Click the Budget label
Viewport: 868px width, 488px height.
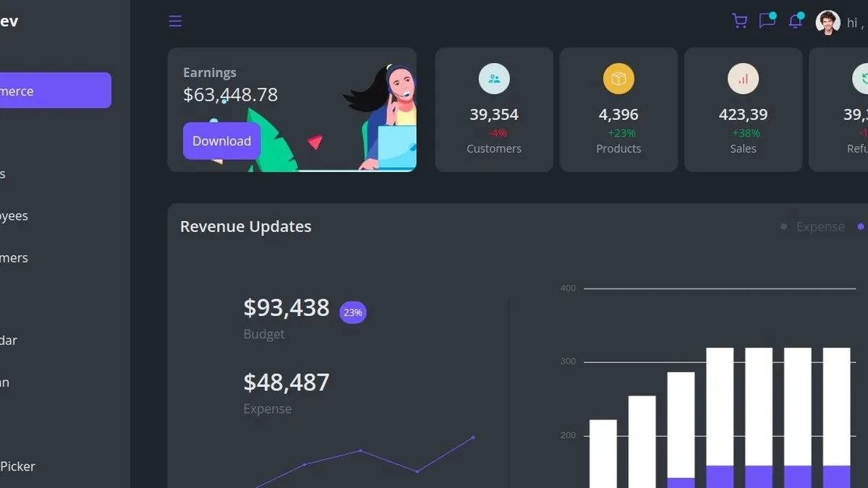(264, 334)
